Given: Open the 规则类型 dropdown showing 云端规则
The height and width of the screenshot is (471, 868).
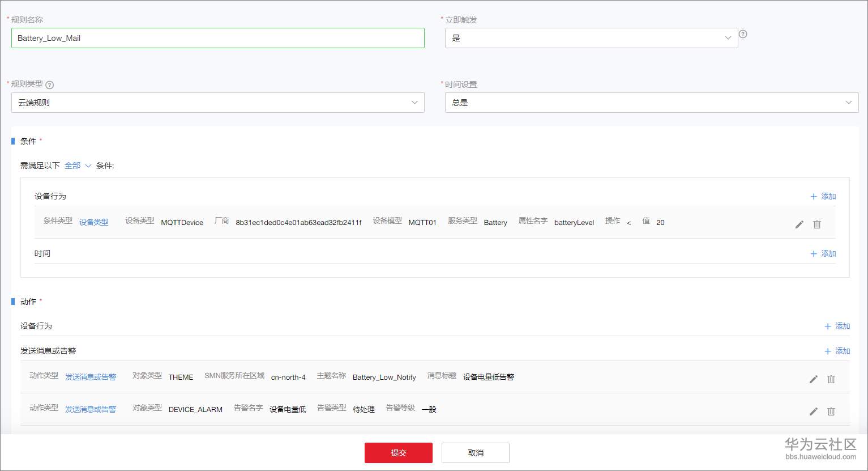Looking at the screenshot, I should tap(218, 103).
